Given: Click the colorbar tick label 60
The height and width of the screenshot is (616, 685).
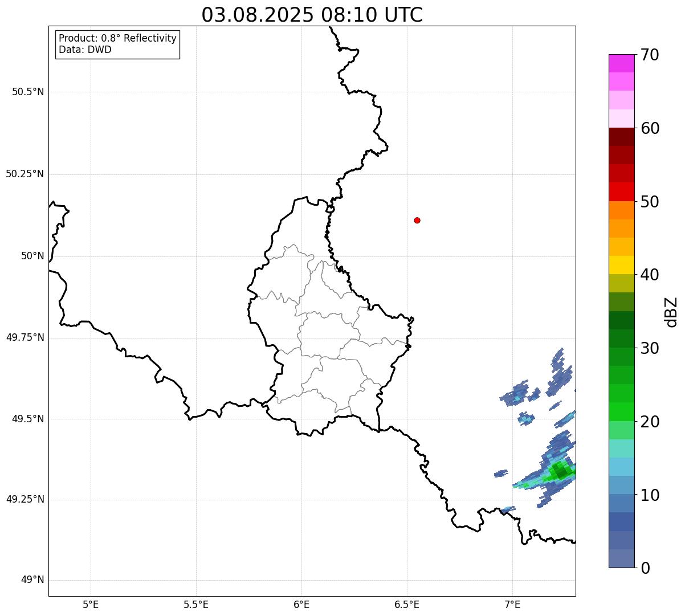Looking at the screenshot, I should click(x=650, y=128).
